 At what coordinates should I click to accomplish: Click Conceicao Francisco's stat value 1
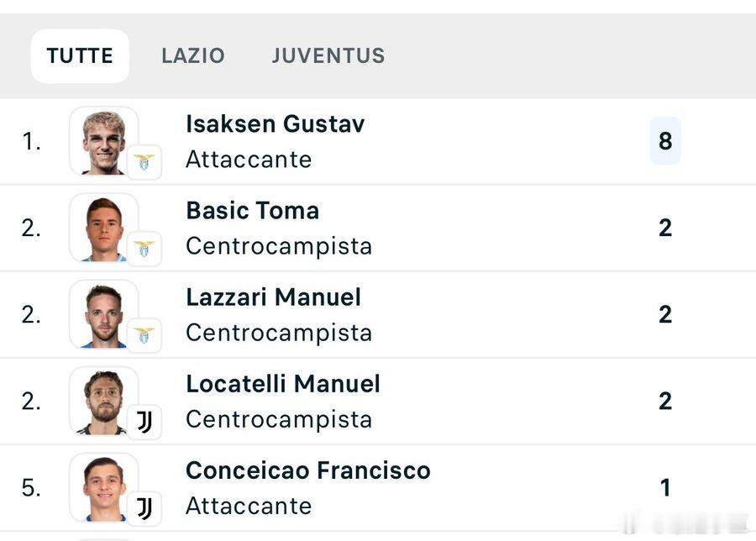(x=665, y=487)
